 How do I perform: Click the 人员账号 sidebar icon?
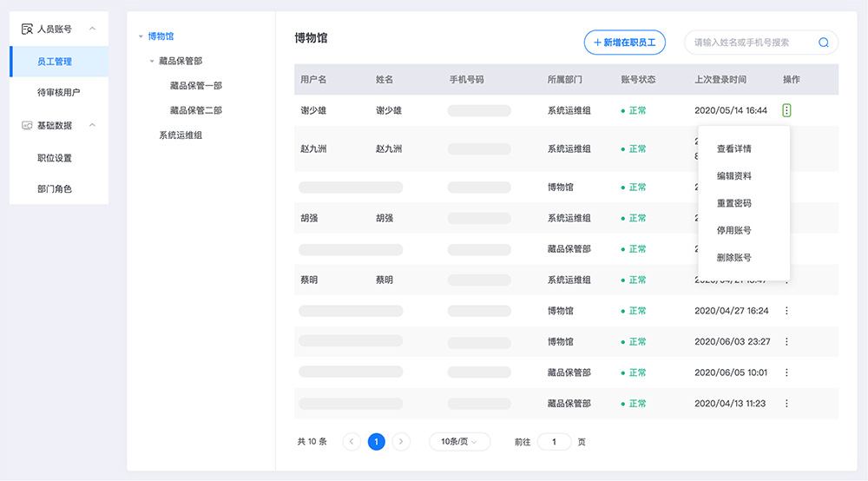click(x=27, y=29)
